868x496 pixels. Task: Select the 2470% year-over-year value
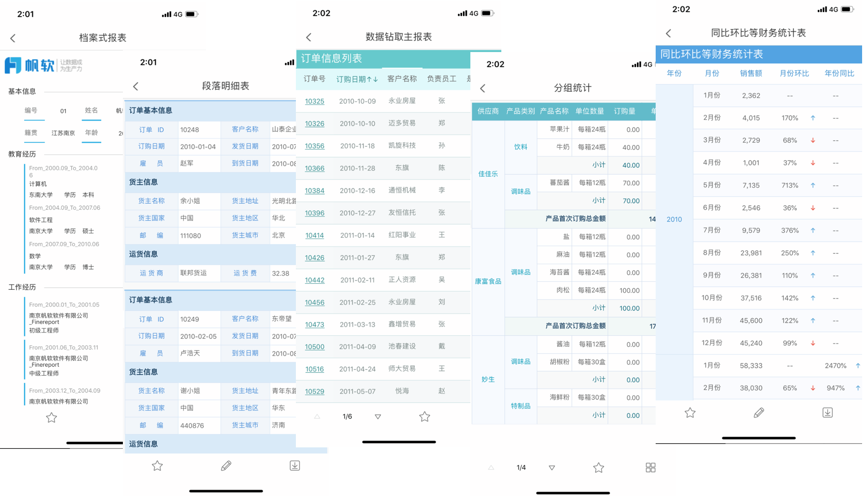tap(836, 366)
